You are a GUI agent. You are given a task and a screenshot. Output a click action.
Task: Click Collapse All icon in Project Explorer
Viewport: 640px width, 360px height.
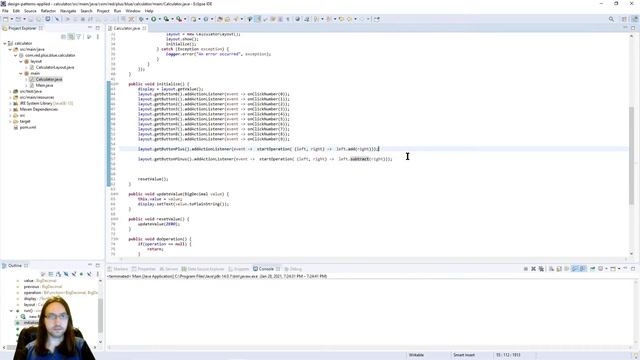[x=63, y=37]
